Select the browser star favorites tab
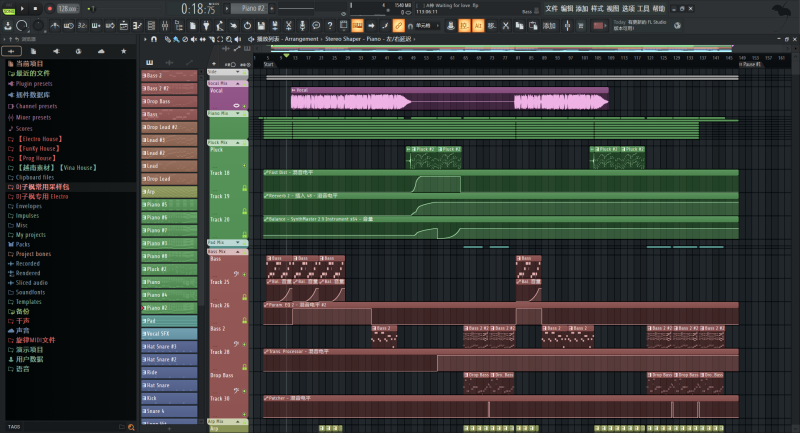Screen dimensions: 800x433 click(123, 51)
